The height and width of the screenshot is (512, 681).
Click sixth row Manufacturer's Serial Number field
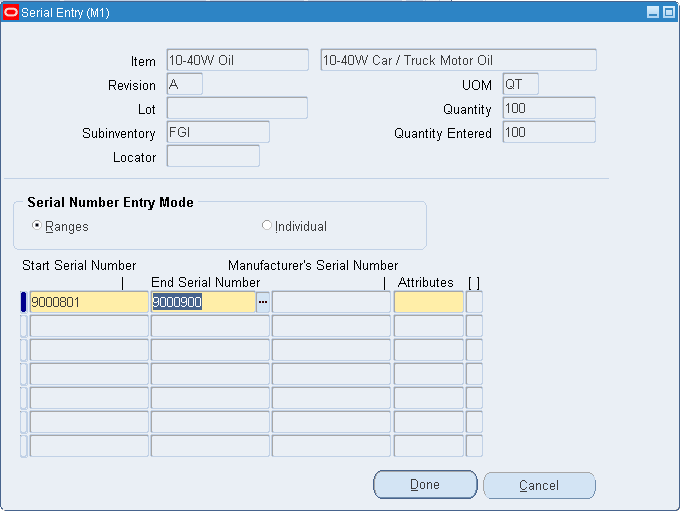[331, 422]
